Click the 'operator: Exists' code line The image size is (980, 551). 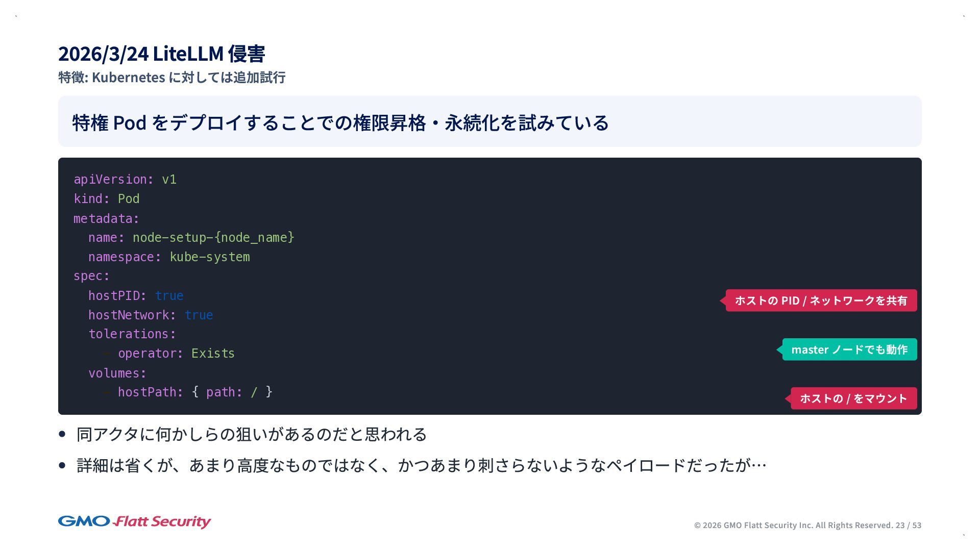coord(176,354)
